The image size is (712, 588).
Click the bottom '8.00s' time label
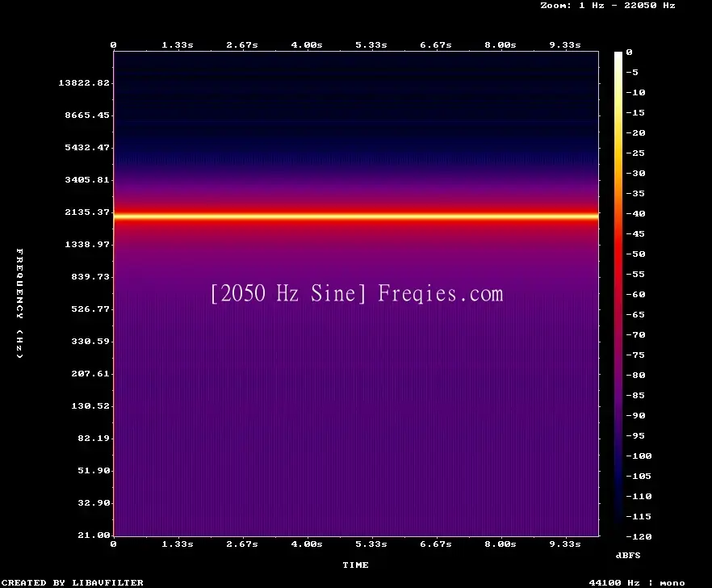pyautogui.click(x=500, y=544)
